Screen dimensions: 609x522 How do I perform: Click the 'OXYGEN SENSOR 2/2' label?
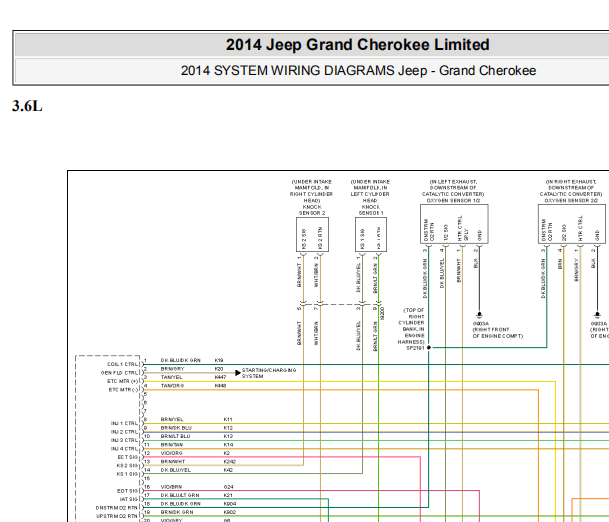(x=571, y=200)
